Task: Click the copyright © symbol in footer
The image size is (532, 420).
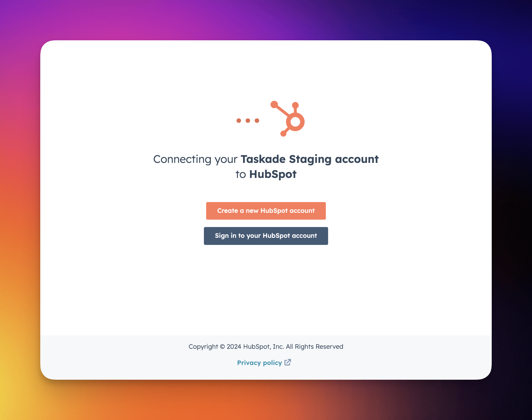Action: click(x=222, y=347)
